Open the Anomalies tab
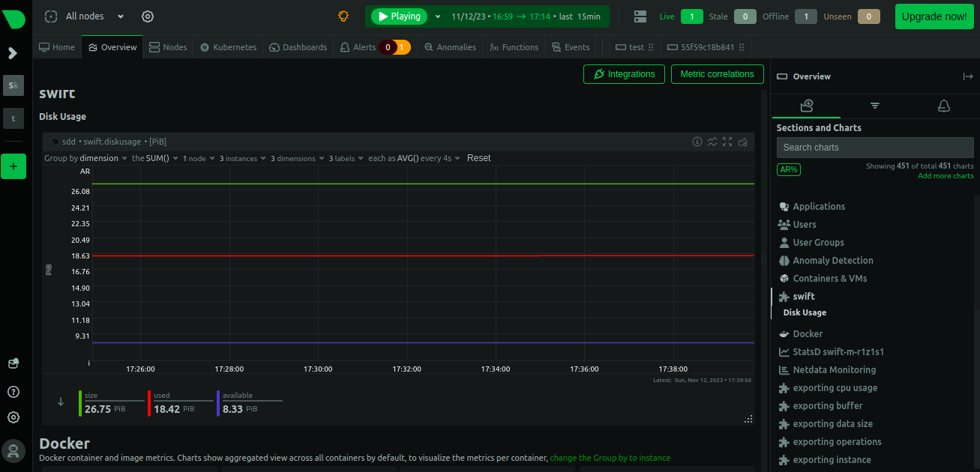 450,47
